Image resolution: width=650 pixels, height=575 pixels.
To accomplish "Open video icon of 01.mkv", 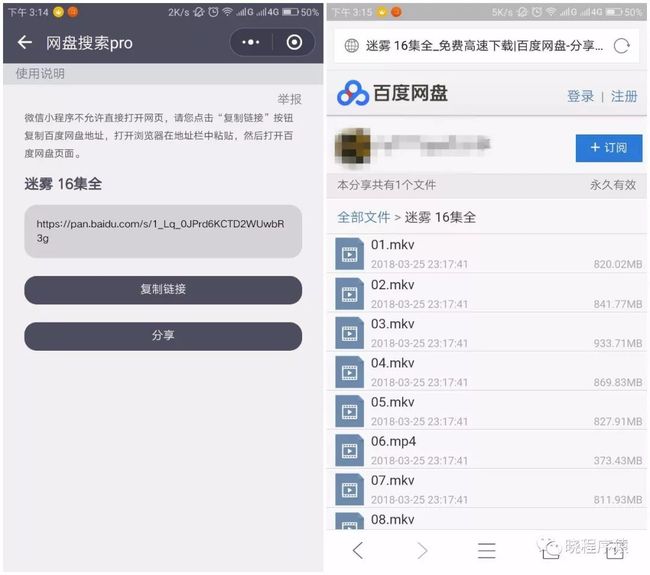I will (x=349, y=254).
